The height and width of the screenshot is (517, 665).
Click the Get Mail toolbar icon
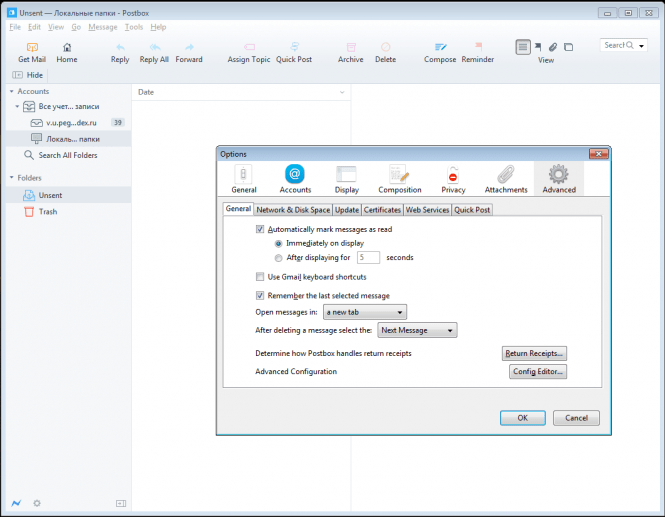pyautogui.click(x=32, y=47)
